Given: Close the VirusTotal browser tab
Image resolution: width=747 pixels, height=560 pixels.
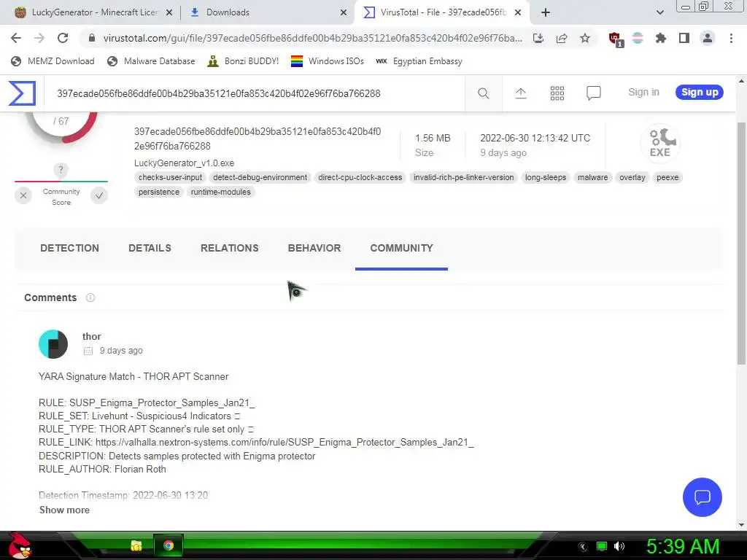Looking at the screenshot, I should [518, 12].
